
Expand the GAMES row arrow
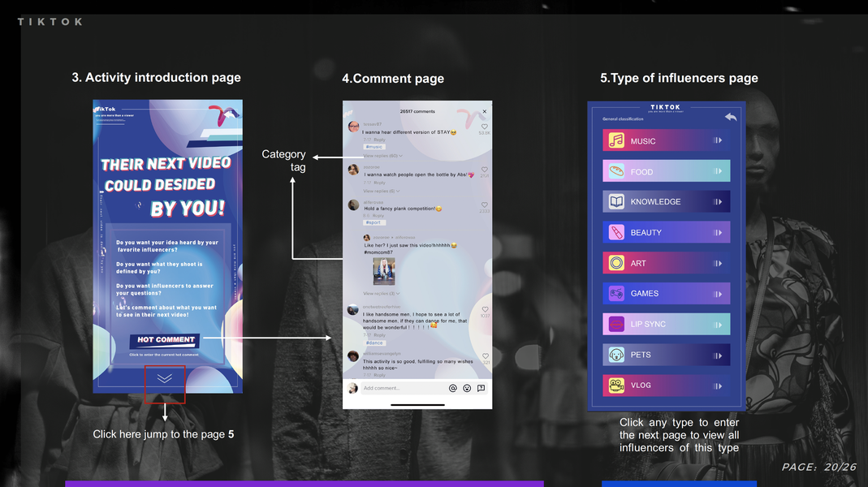[718, 295]
